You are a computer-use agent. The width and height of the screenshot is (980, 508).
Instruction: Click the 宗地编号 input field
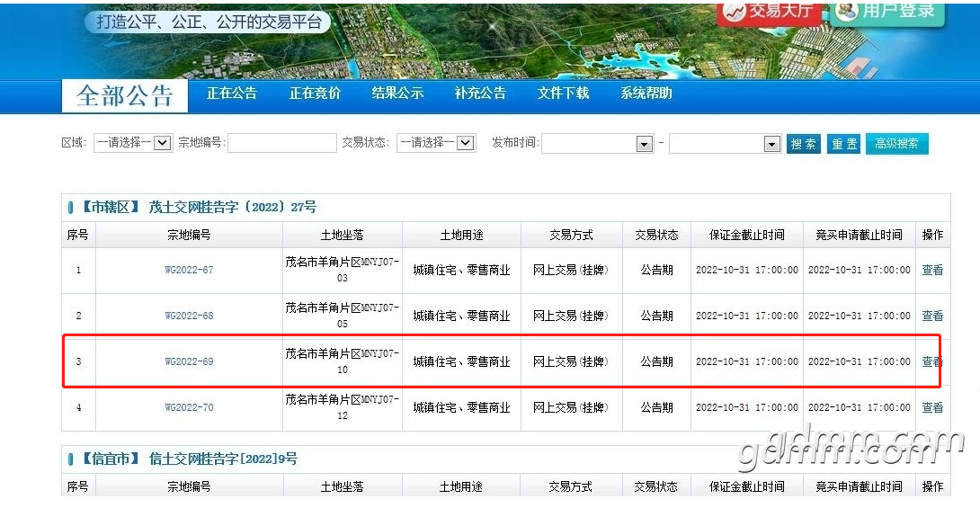[282, 142]
